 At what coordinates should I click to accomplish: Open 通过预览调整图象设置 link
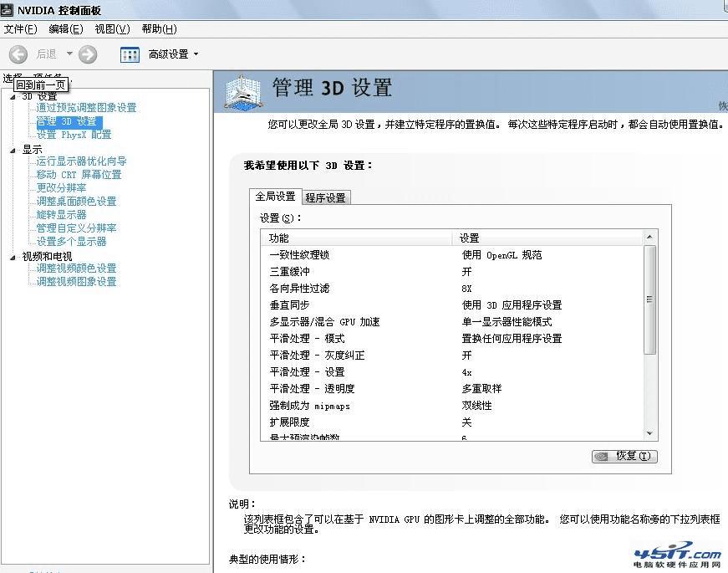pyautogui.click(x=86, y=108)
